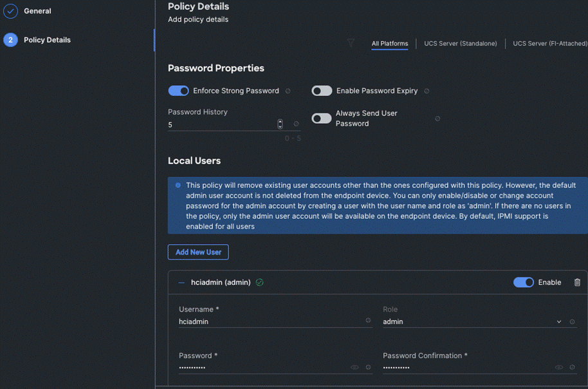Select the UCS Server (FI-Attached) tab
Viewport: 588px width, 389px height.
pos(550,43)
